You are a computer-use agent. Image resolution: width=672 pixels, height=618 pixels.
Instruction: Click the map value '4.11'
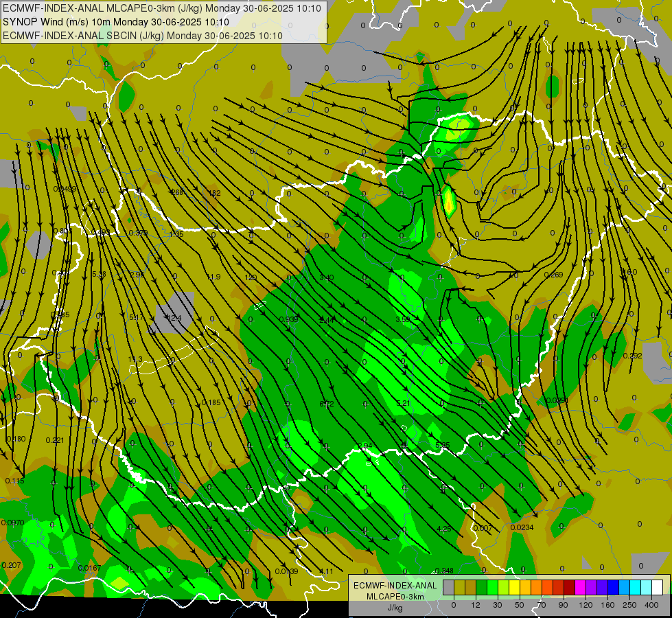pos(327,571)
